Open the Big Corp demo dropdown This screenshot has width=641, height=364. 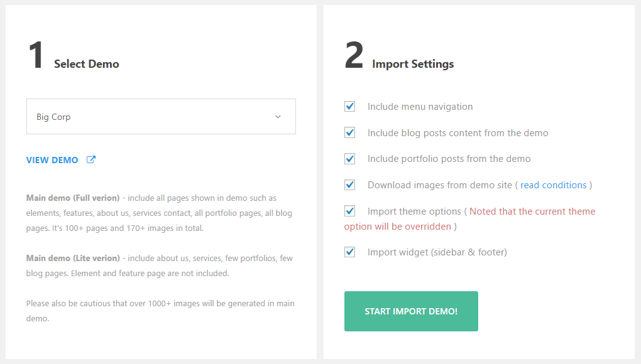coord(161,117)
